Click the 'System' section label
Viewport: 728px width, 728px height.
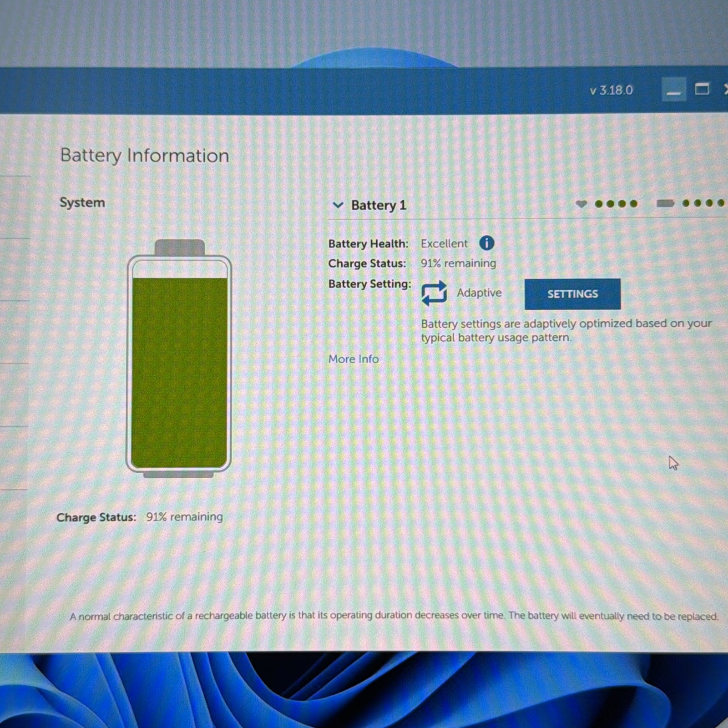82,202
